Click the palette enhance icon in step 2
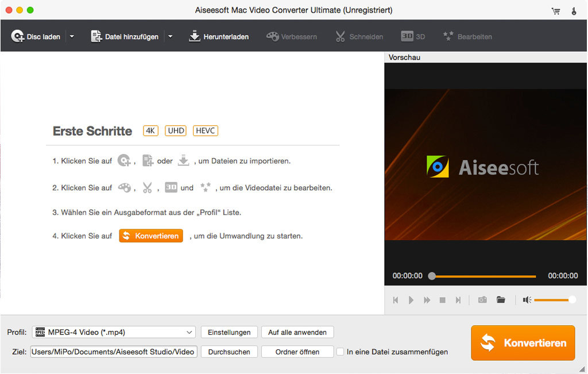The height and width of the screenshot is (374, 588). click(x=125, y=187)
